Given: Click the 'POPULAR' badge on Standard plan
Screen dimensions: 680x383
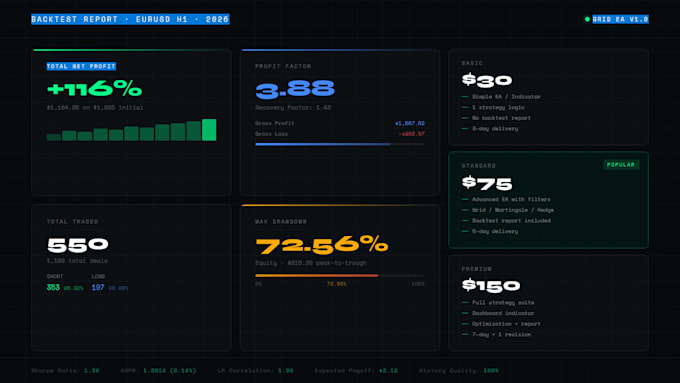Looking at the screenshot, I should point(621,165).
